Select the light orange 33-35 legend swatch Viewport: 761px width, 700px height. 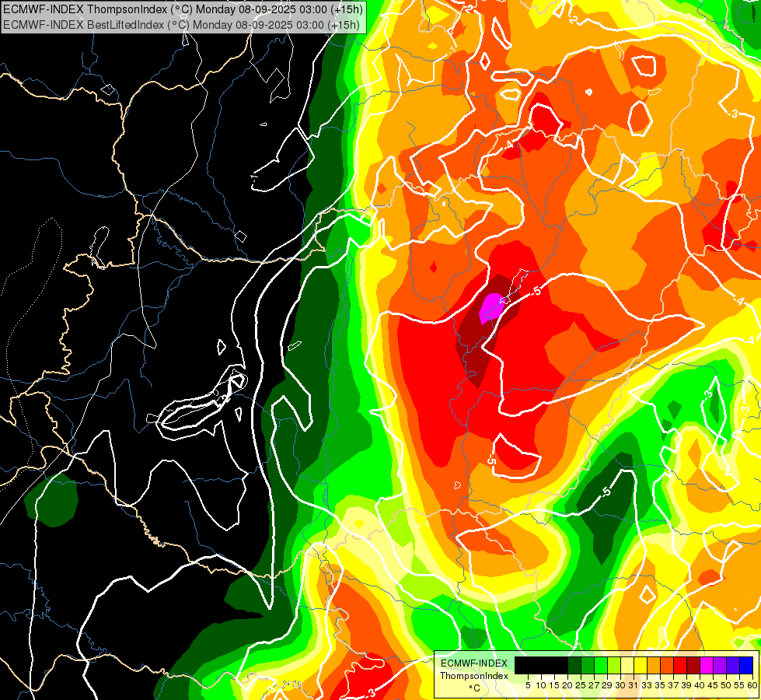654,666
